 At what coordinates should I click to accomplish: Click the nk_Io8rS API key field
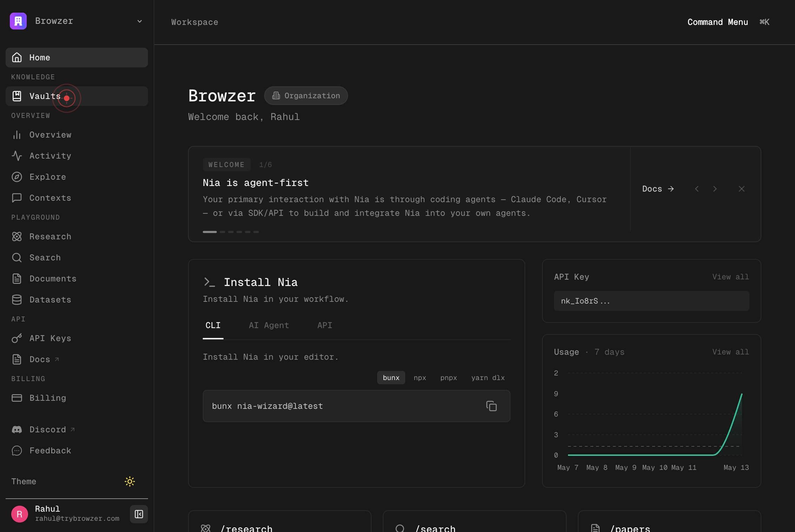click(652, 301)
